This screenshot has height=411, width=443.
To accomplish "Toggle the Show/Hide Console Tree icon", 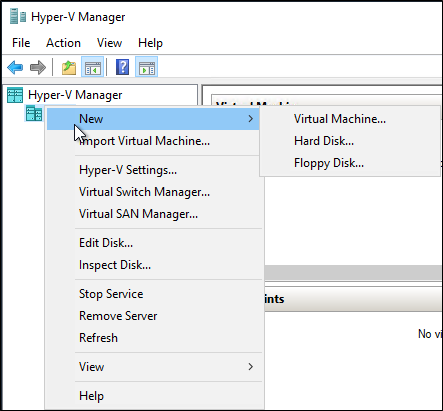I will click(93, 67).
